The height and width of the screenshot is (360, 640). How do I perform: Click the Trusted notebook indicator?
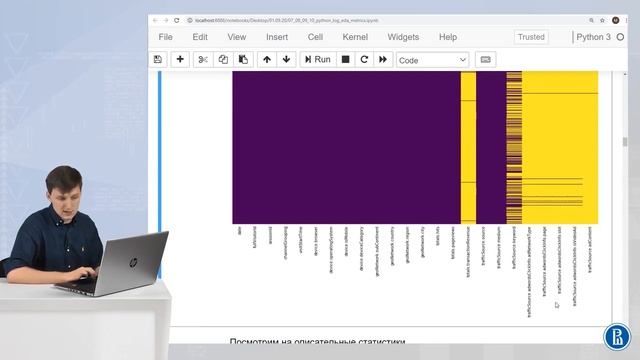coord(531,37)
